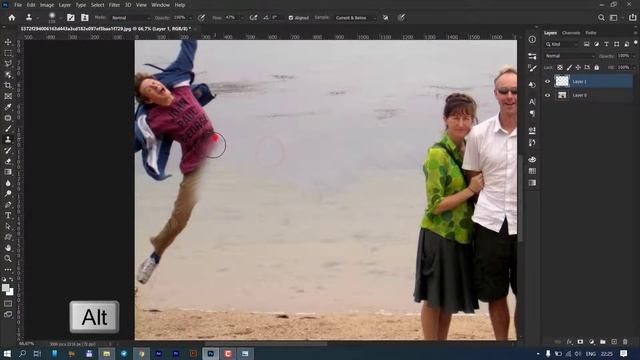The height and width of the screenshot is (360, 640).
Task: Select the Lasso tool
Action: (x=8, y=64)
